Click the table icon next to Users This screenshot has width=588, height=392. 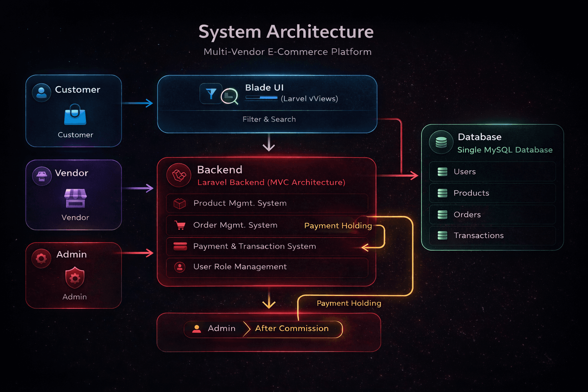pos(443,172)
